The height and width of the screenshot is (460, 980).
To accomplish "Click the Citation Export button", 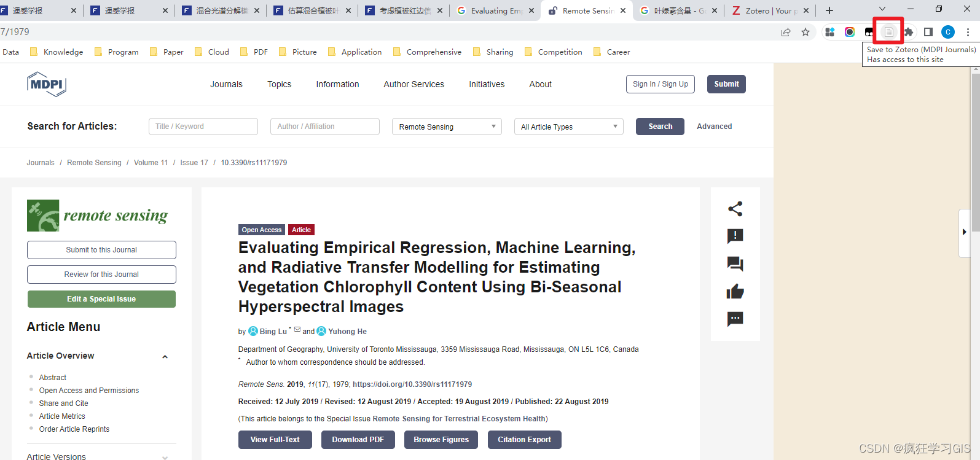I will coord(524,440).
